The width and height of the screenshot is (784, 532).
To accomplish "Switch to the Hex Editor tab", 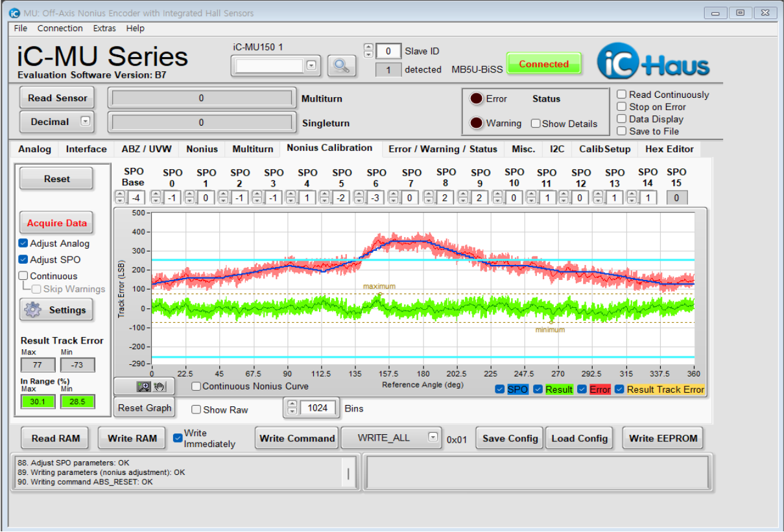I will point(669,149).
